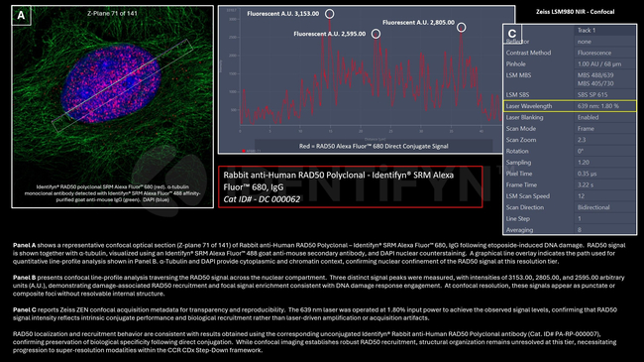Click the 'Line Step' row label
This screenshot has height=362, width=644.
click(517, 219)
